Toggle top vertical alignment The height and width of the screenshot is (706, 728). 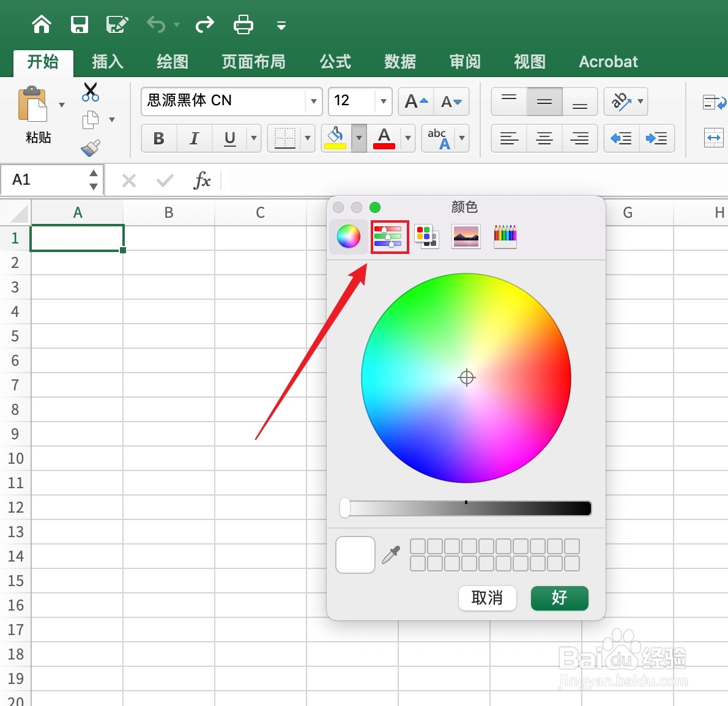point(509,101)
